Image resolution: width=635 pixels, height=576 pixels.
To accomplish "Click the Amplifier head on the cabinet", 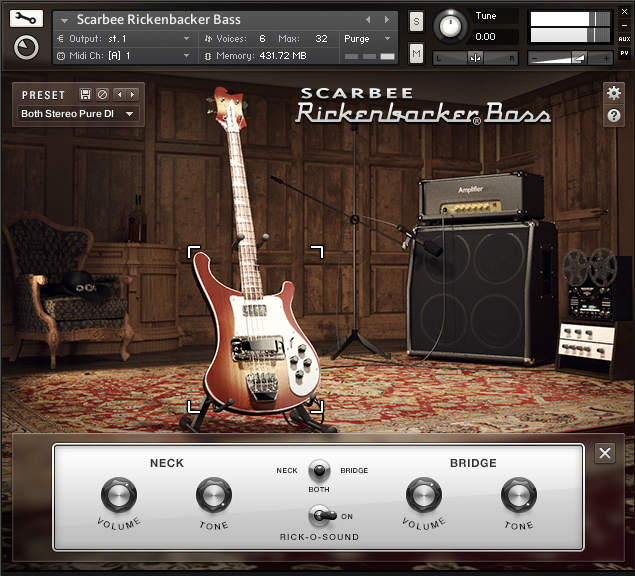I will pos(481,197).
